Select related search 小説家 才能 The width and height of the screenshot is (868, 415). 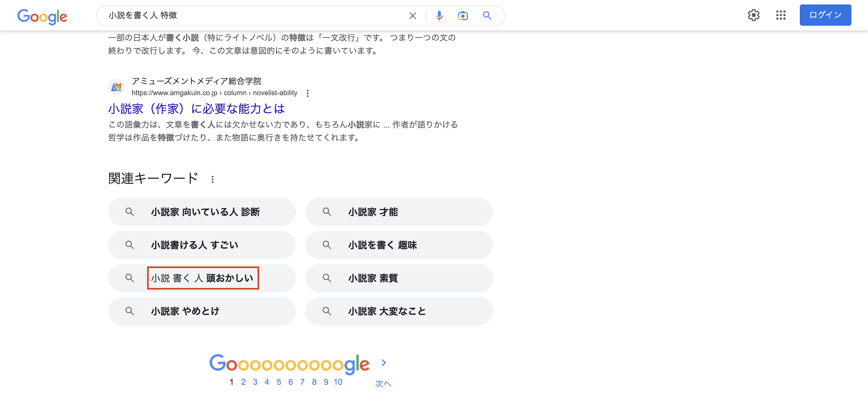(x=399, y=212)
